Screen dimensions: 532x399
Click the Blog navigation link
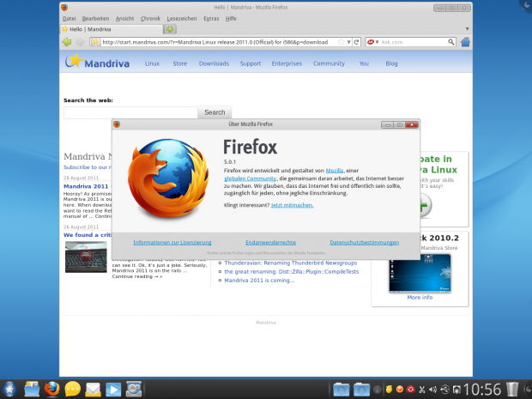click(391, 63)
